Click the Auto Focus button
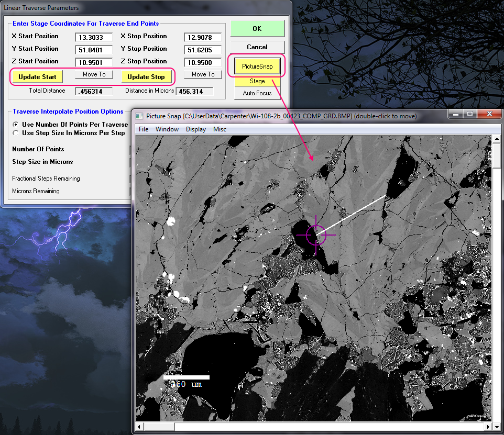Image resolution: width=504 pixels, height=435 pixels. (x=257, y=93)
